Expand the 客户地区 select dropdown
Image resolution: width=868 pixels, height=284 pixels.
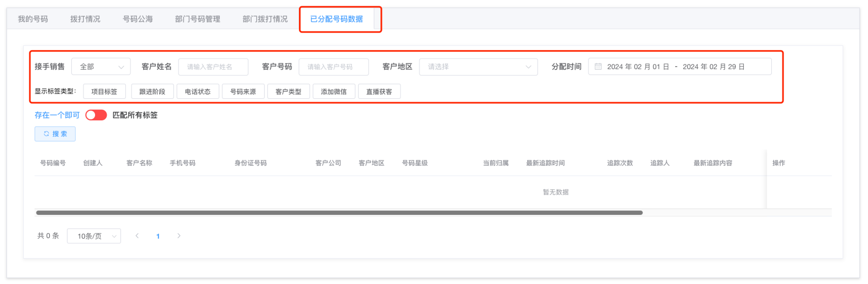pyautogui.click(x=478, y=67)
